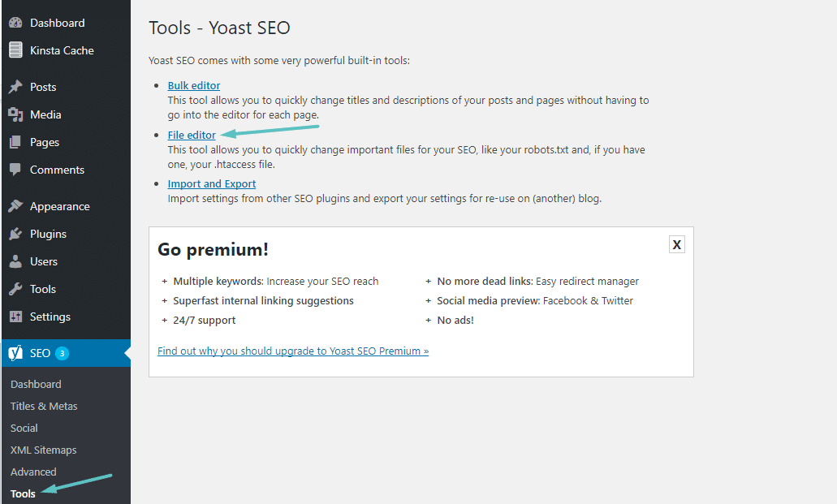The height and width of the screenshot is (504, 837).
Task: Open the Advanced SEO settings
Action: point(33,472)
